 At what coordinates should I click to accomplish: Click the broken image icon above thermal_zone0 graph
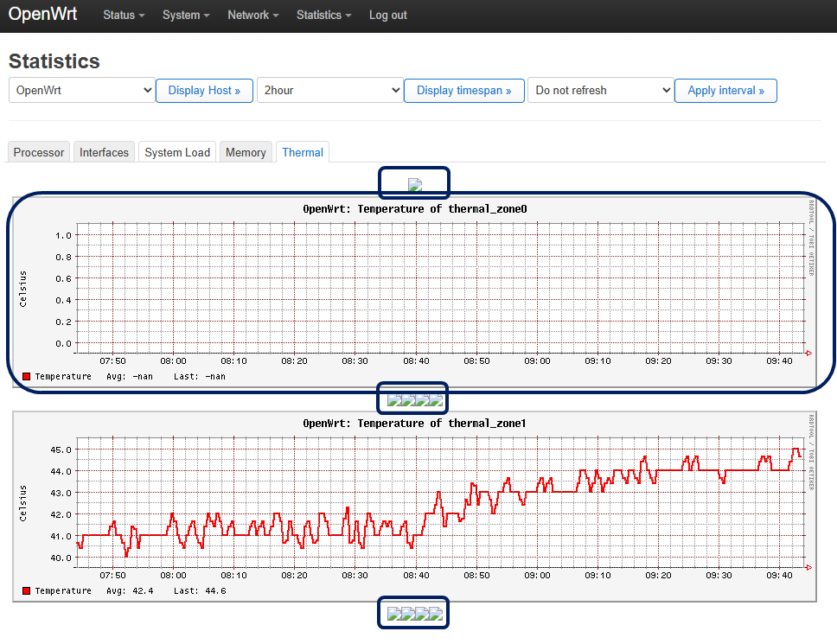click(414, 184)
